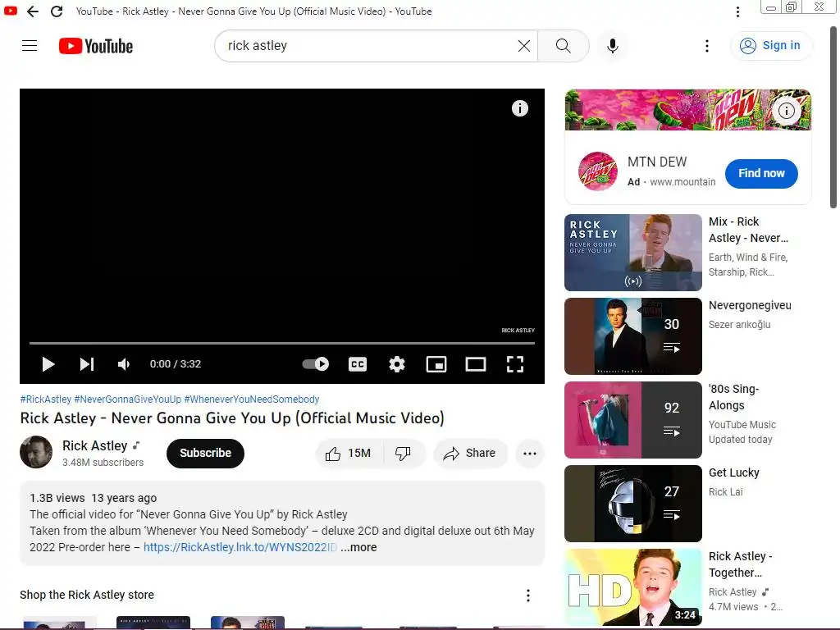Click the MTN DEW ad info icon
This screenshot has width=840, height=630.
click(786, 111)
